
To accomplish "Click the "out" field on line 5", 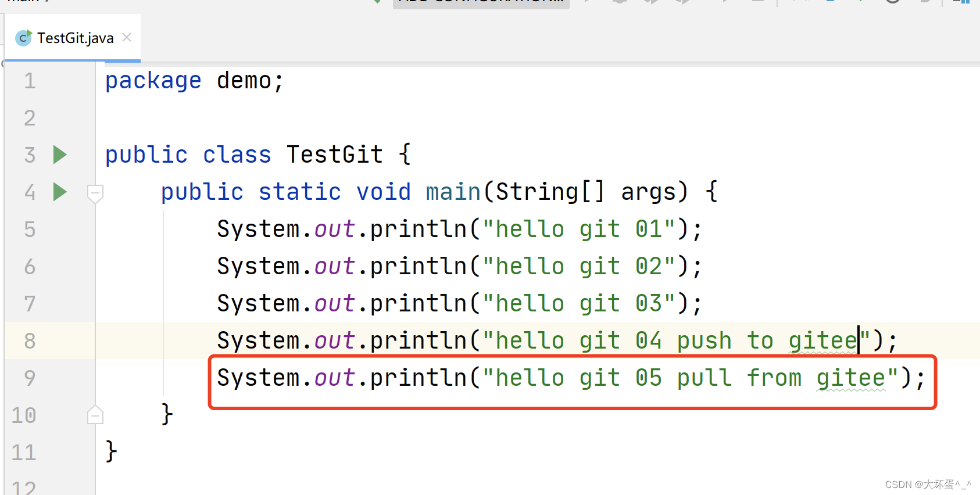I will [335, 229].
